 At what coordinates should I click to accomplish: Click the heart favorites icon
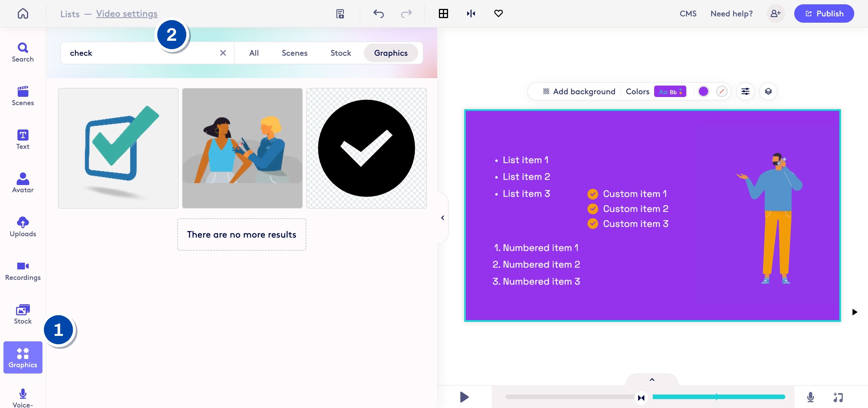[x=498, y=14]
